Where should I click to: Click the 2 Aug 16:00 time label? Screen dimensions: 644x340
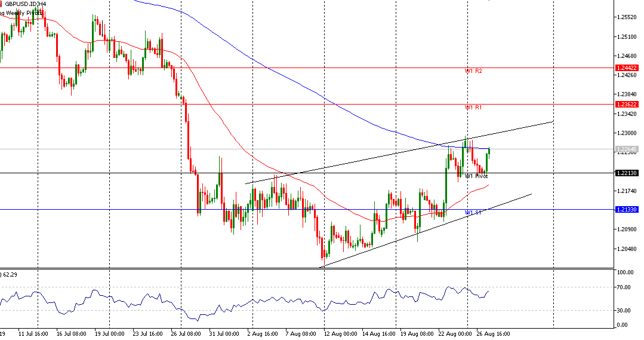click(x=263, y=334)
